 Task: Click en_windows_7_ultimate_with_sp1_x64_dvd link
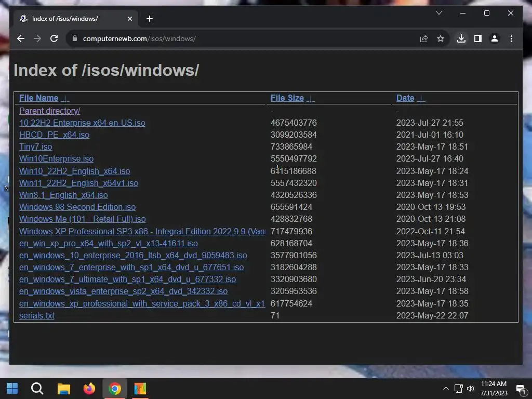(128, 279)
